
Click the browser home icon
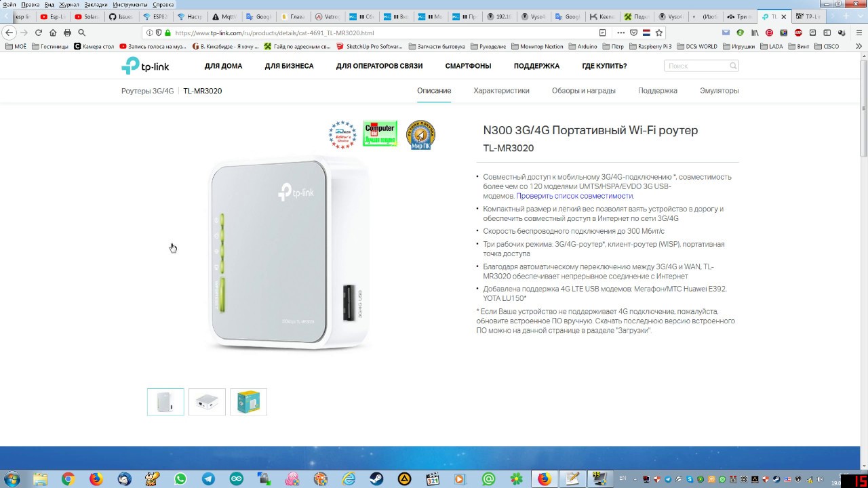[x=53, y=33]
